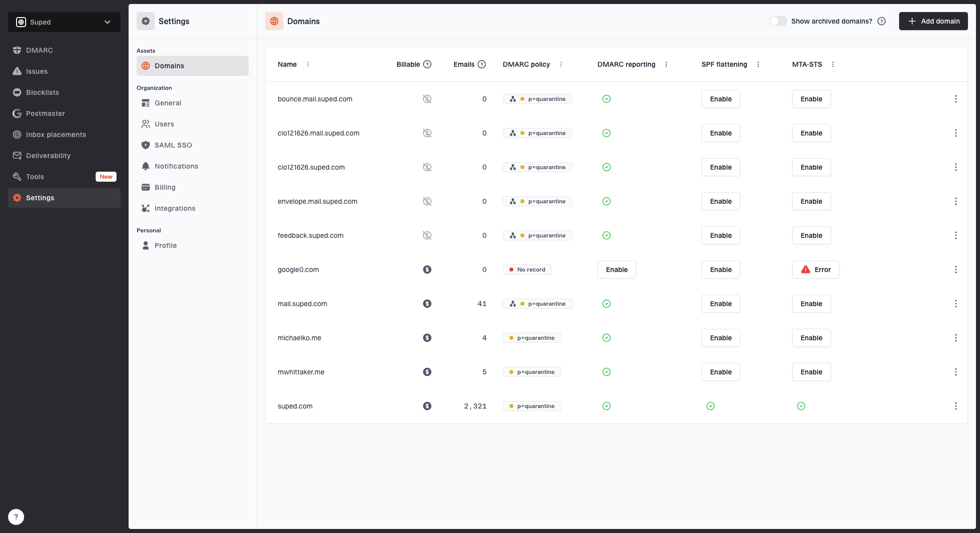Enable MTA-STS for cio121626.mail.suped.com
The height and width of the screenshot is (533, 980).
pyautogui.click(x=812, y=133)
